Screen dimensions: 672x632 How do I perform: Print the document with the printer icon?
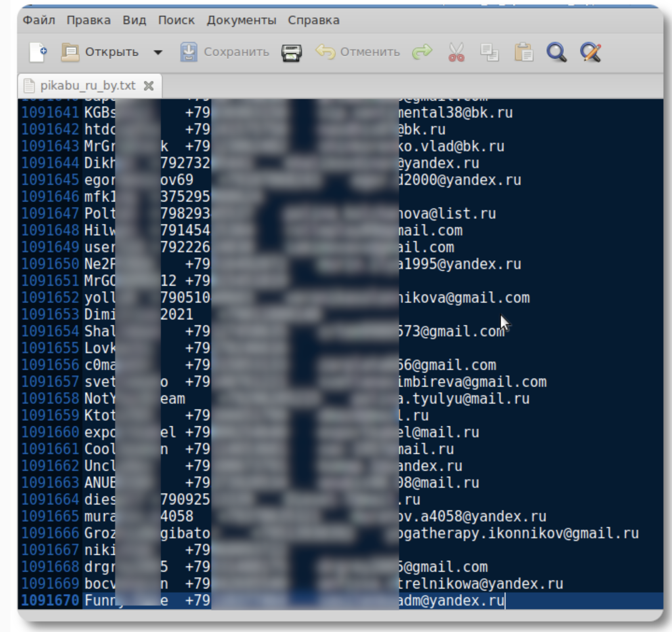pos(292,53)
